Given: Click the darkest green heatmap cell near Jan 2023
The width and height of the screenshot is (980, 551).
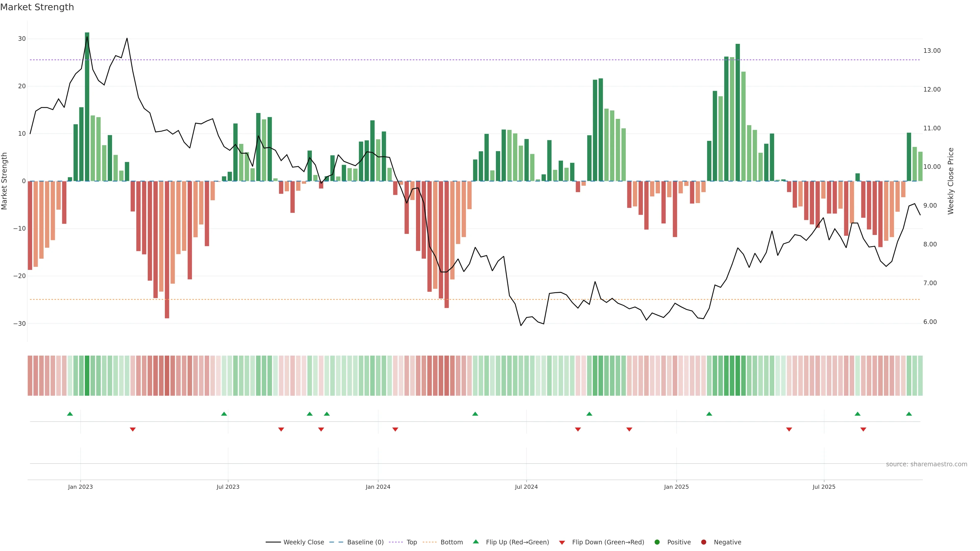Looking at the screenshot, I should 87,376.
